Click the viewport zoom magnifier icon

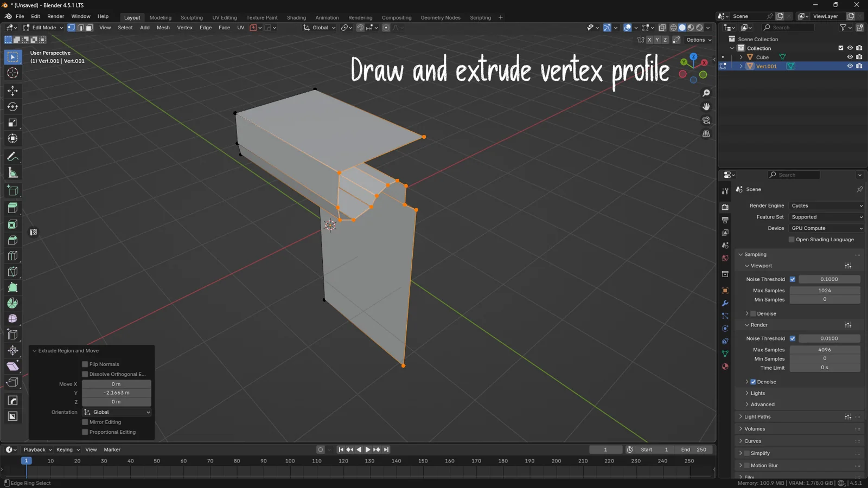pos(706,93)
